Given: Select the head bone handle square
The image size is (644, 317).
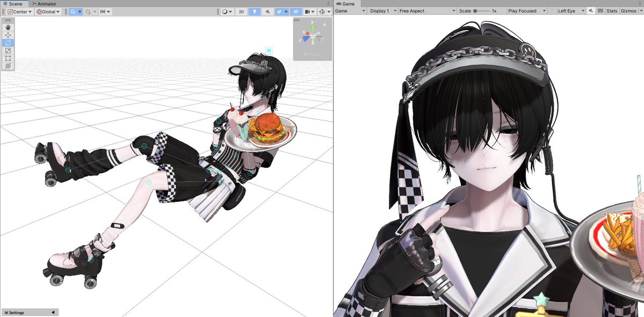Looking at the screenshot, I should [269, 51].
